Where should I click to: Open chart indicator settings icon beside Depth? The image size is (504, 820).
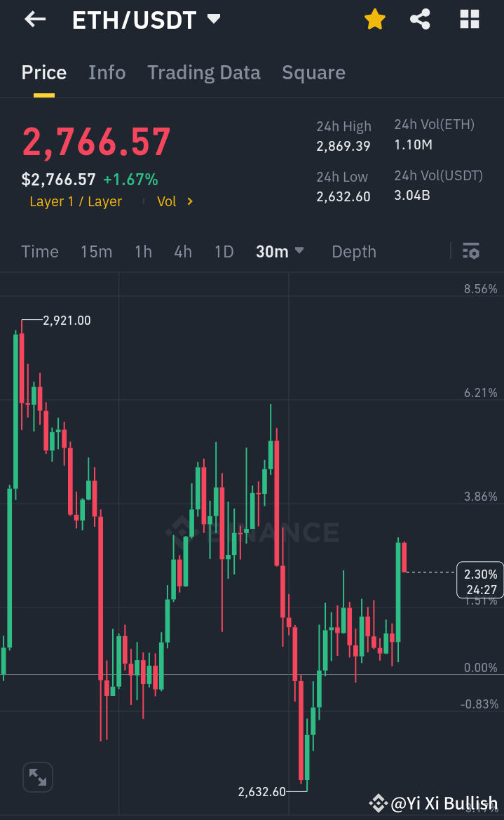[471, 250]
